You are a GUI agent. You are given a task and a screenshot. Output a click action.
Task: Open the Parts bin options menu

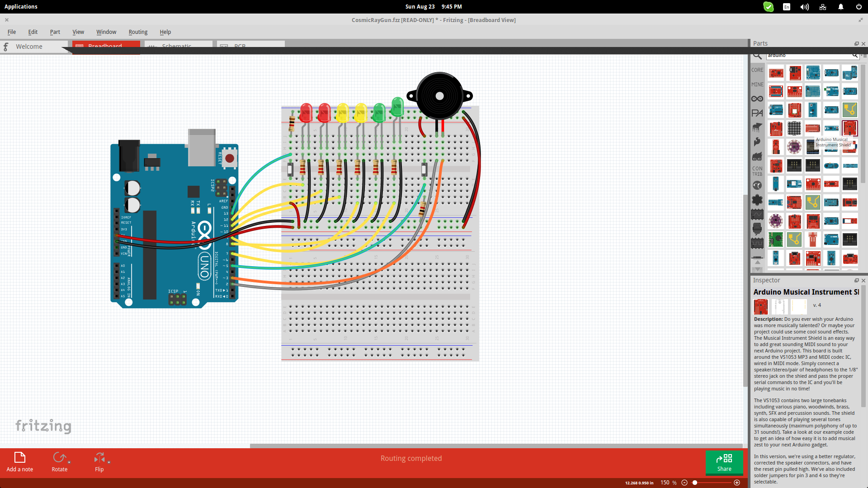(x=865, y=56)
